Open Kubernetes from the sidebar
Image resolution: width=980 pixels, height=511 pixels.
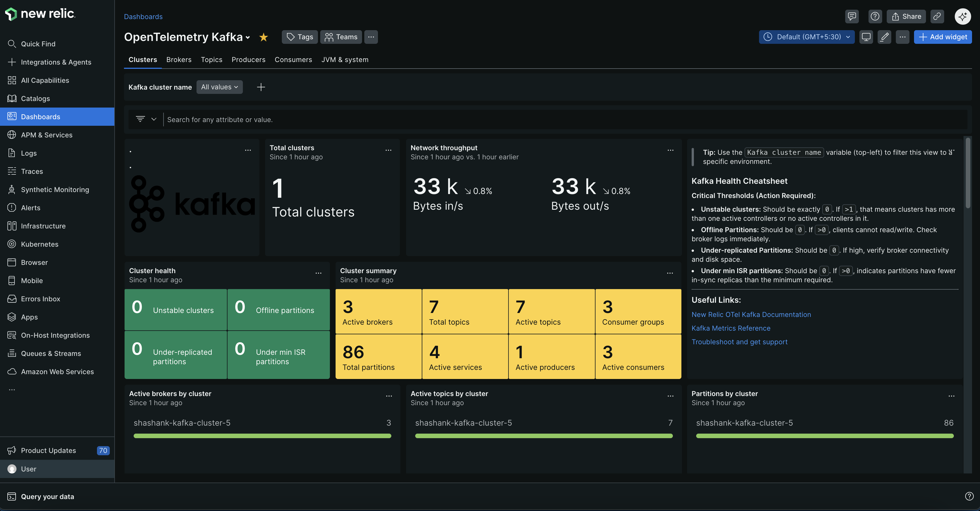(x=40, y=244)
